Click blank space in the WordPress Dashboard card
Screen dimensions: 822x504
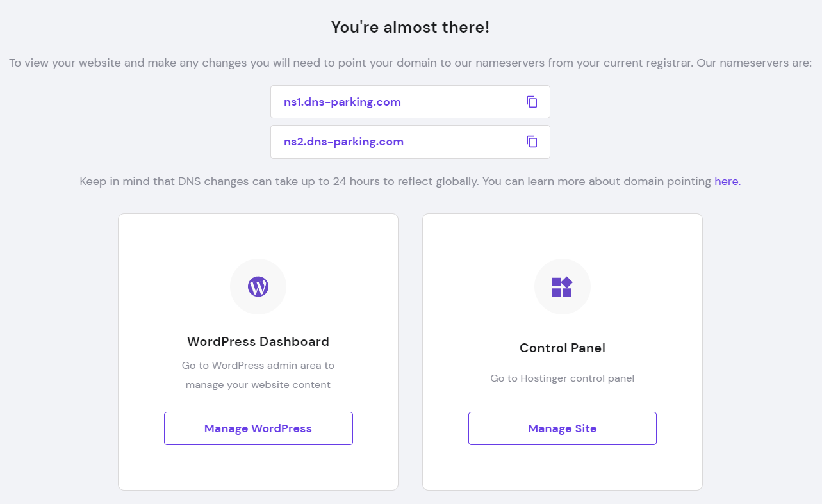pos(258,467)
